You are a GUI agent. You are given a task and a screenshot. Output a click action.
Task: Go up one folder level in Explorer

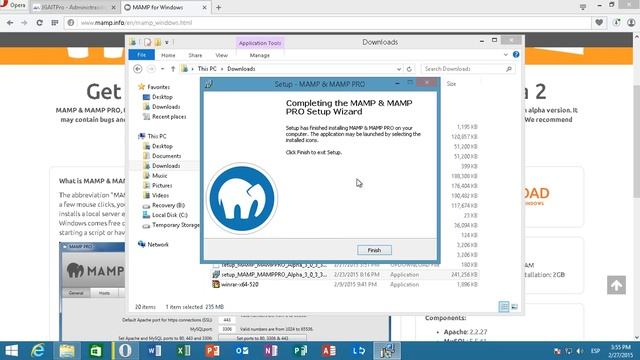tap(173, 69)
